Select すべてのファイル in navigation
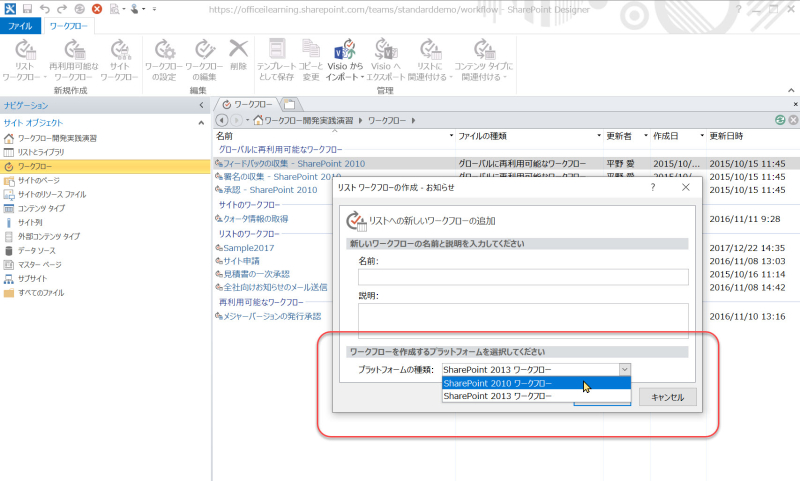This screenshot has height=481, width=800. (x=41, y=293)
